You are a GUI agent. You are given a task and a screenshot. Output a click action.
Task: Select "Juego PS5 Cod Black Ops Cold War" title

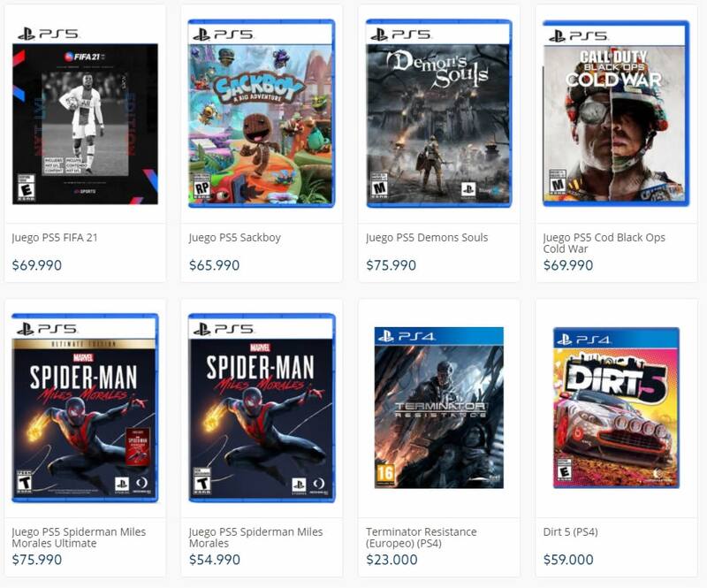click(604, 243)
